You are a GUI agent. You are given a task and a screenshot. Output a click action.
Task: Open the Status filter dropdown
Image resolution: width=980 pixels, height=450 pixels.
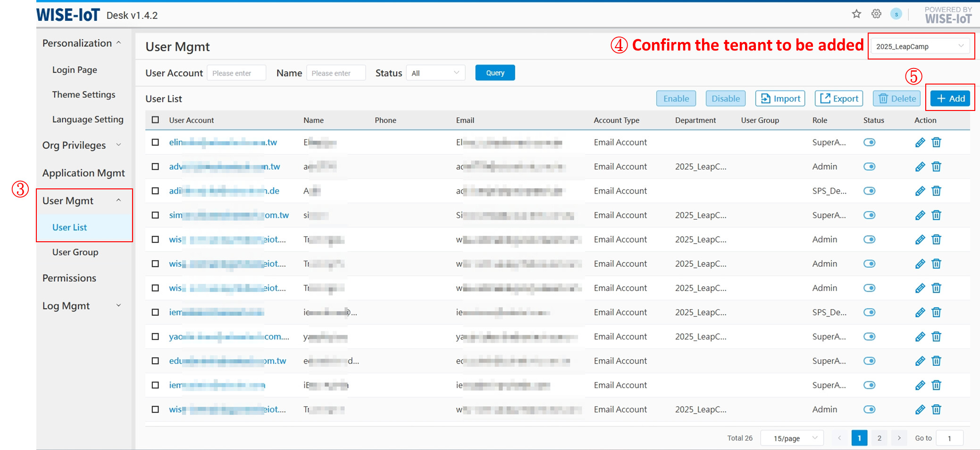[x=436, y=73]
